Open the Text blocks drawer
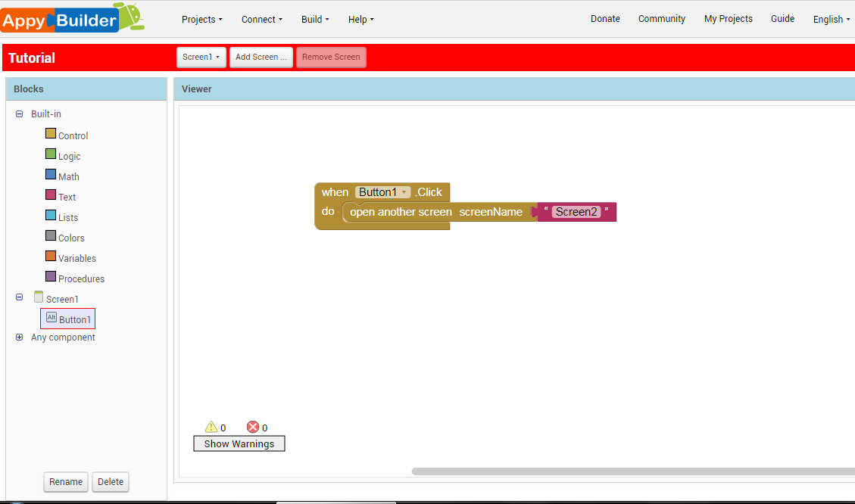 point(67,197)
